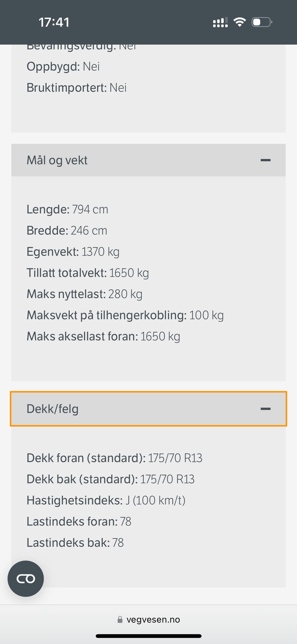The image size is (297, 644).
Task: Tap the vegvesen.no address bar
Action: coord(153,620)
